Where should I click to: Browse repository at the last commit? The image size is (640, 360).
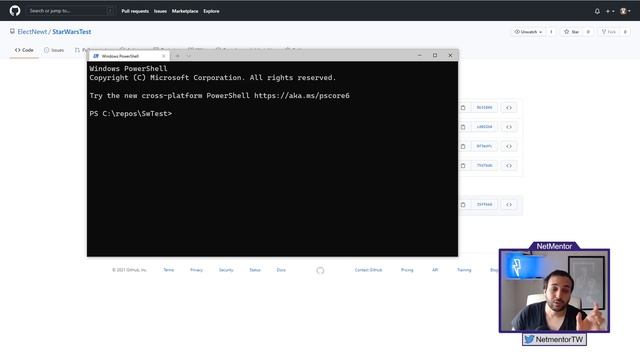click(509, 204)
